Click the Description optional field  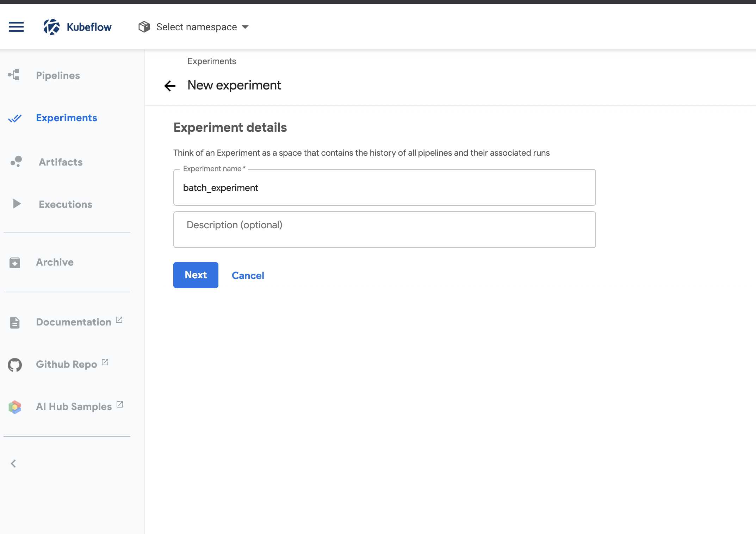tap(384, 229)
